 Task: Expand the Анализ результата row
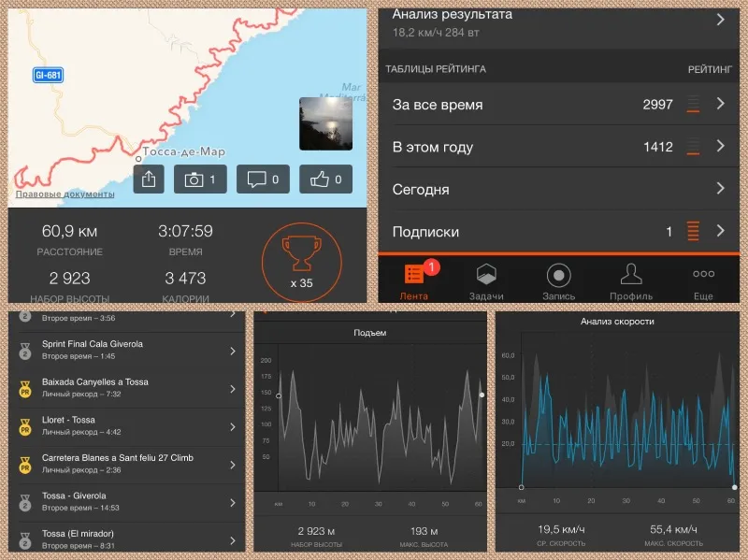point(558,24)
